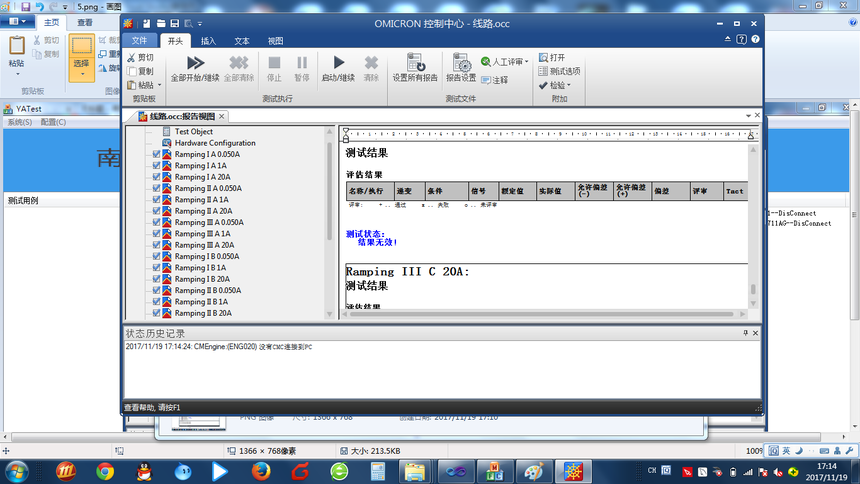Toggle checkbox for Ramping II A 20A
860x484 pixels.
tap(156, 211)
